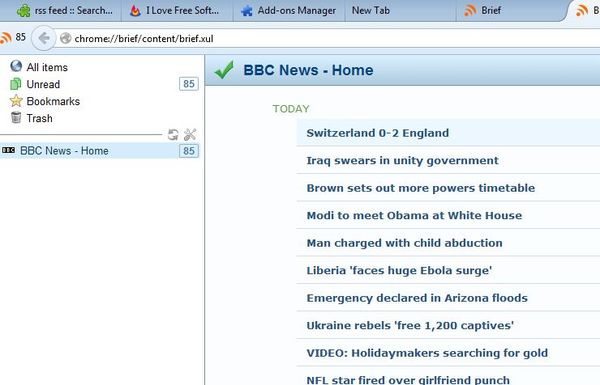The width and height of the screenshot is (600, 385).
Task: Click the Bookmarks star icon
Action: click(x=16, y=101)
